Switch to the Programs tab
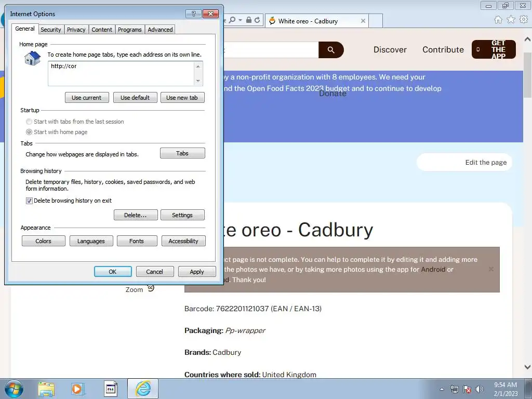 point(129,30)
